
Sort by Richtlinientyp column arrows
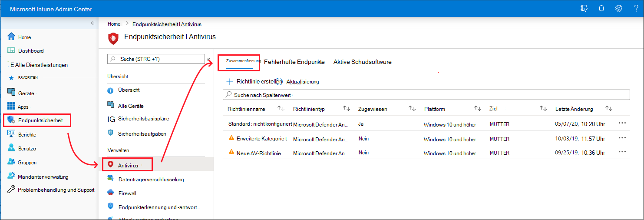tap(346, 109)
